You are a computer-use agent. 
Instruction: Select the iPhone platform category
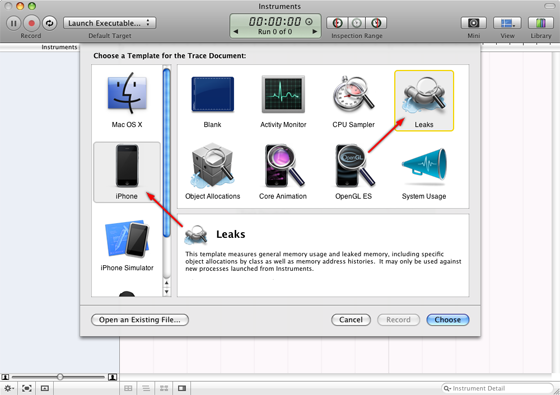click(x=127, y=172)
